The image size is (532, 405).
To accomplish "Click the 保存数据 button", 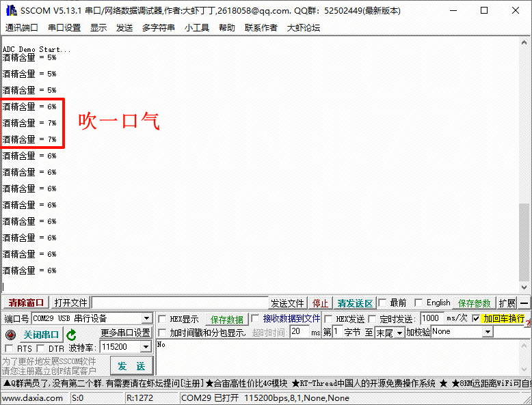I will (x=227, y=319).
